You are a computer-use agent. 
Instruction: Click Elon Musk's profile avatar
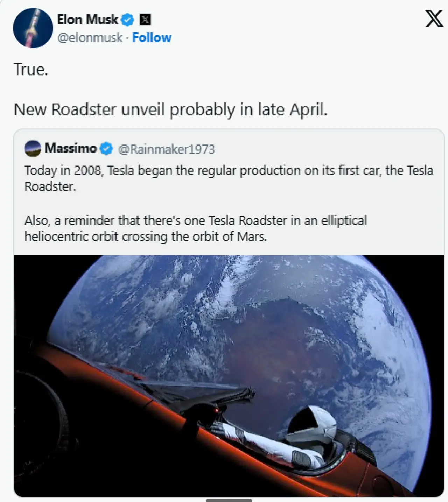coord(33,28)
